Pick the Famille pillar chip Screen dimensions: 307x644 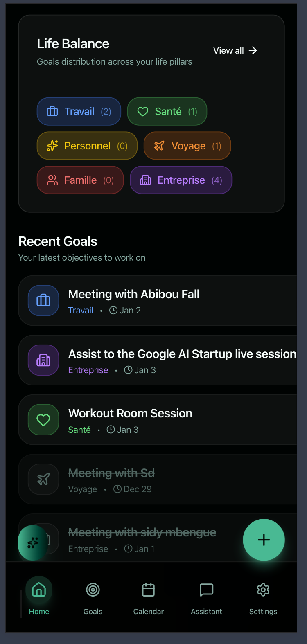tap(80, 180)
